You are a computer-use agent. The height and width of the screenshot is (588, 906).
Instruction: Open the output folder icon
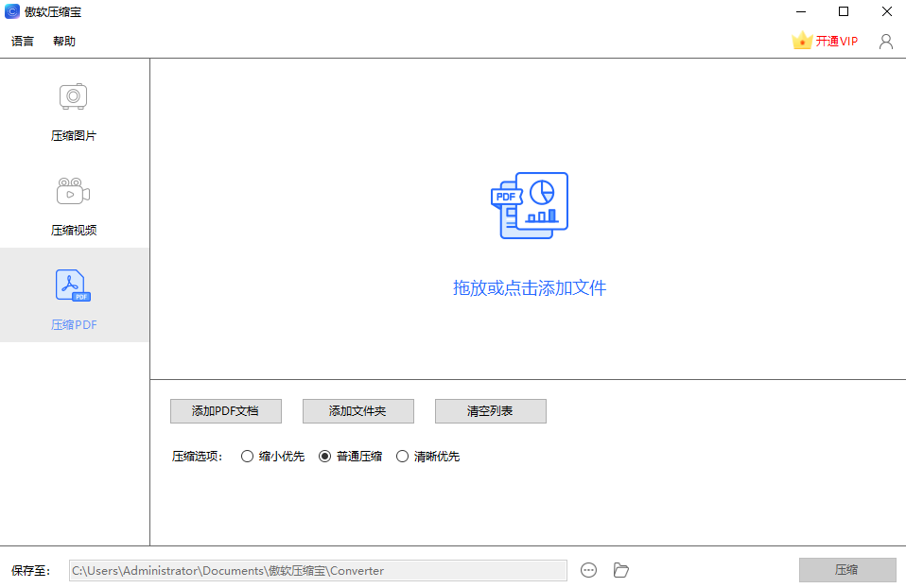point(621,570)
